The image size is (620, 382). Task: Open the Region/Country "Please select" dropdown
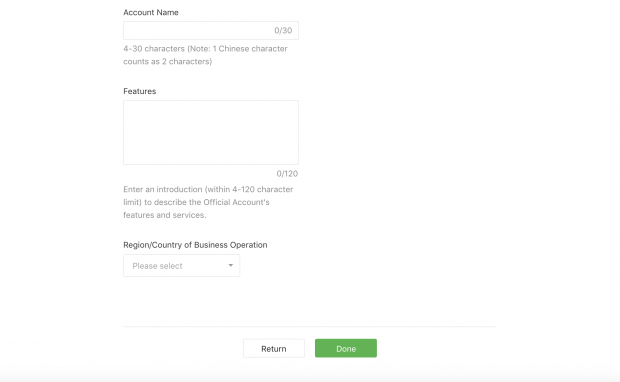coord(181,265)
